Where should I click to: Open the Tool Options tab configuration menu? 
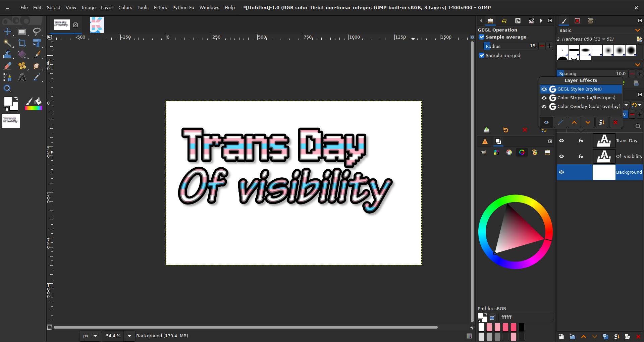click(x=550, y=21)
